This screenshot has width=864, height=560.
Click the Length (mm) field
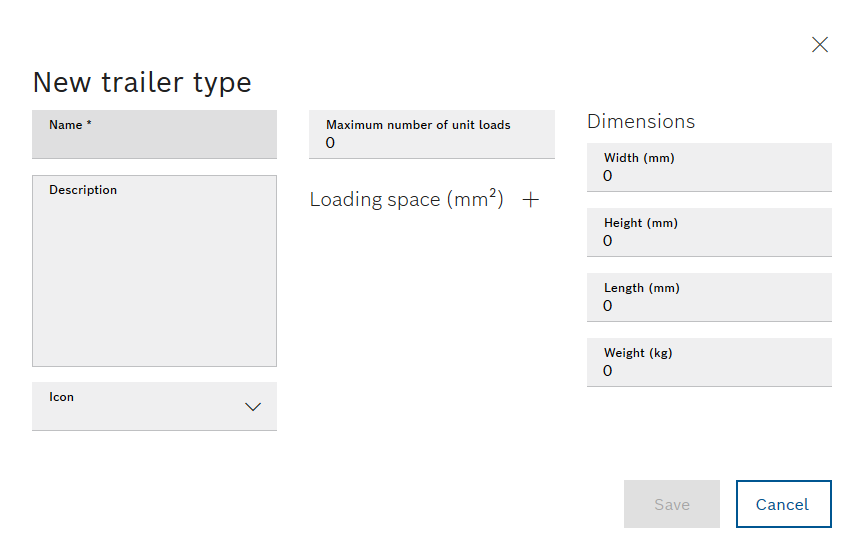coord(709,298)
